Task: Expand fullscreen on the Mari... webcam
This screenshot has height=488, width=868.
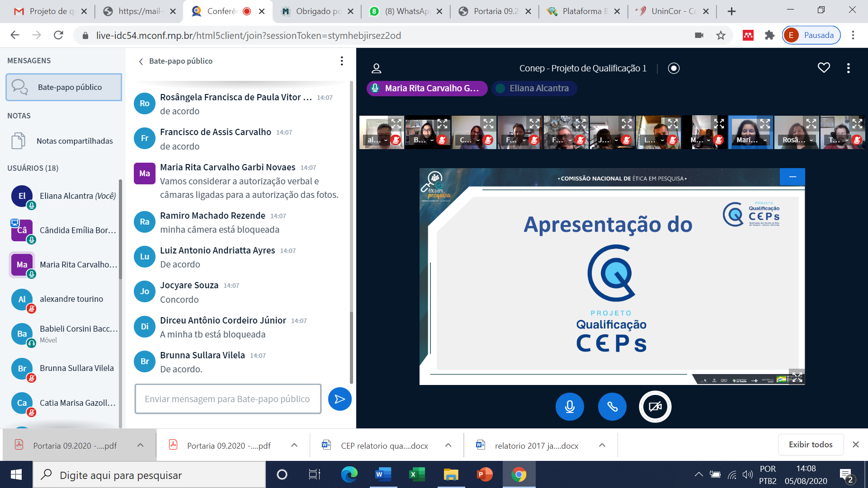Action: 765,123
